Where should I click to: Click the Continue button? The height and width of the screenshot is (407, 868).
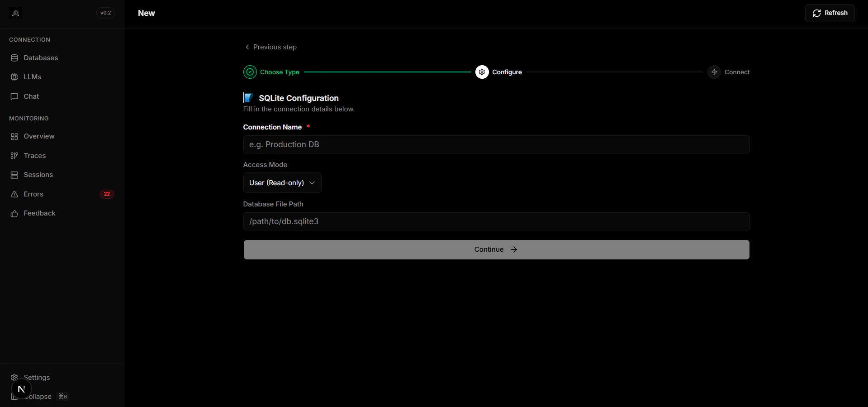pos(496,249)
